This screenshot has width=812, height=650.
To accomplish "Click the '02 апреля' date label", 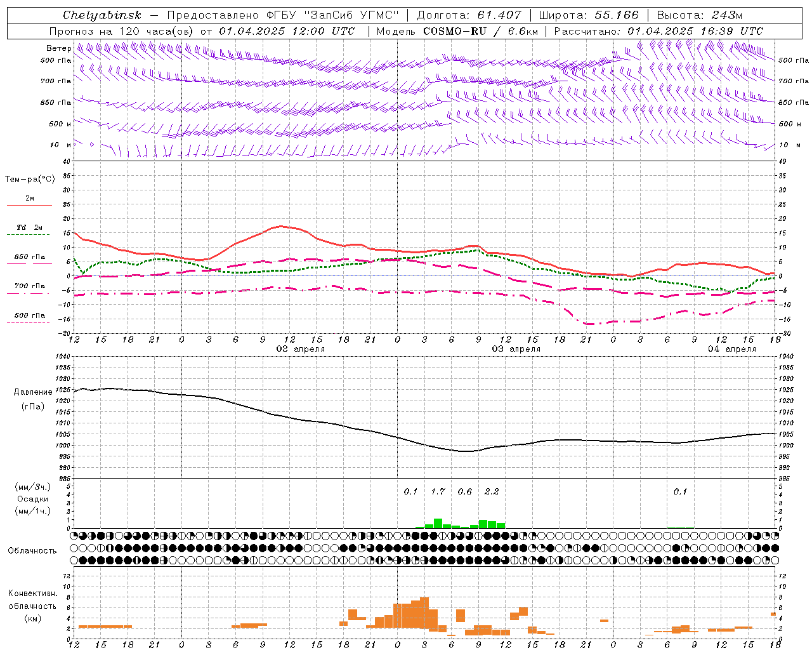I will [300, 349].
